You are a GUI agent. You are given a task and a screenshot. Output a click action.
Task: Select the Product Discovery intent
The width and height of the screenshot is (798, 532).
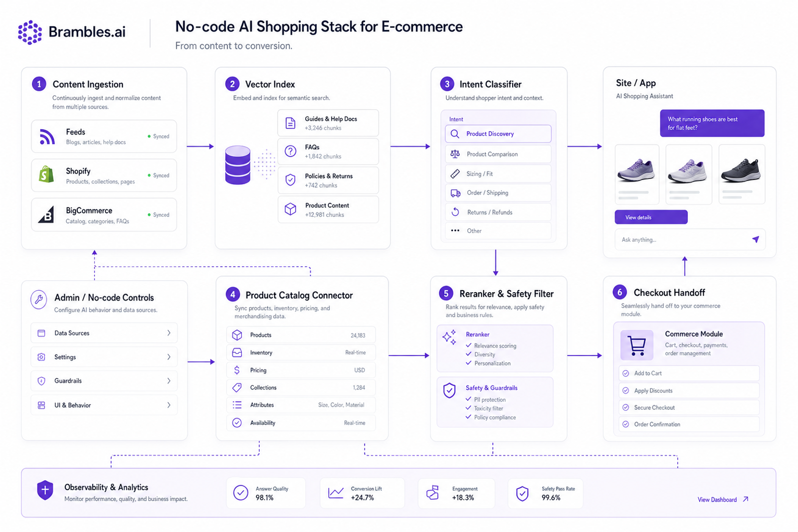coord(498,134)
